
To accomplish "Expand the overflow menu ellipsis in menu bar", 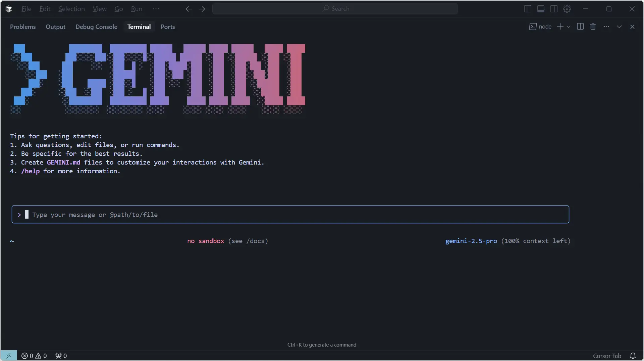I will coord(156,9).
